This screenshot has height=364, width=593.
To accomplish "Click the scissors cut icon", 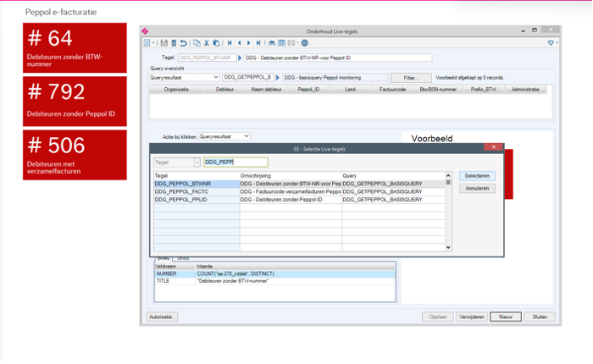I will (206, 42).
